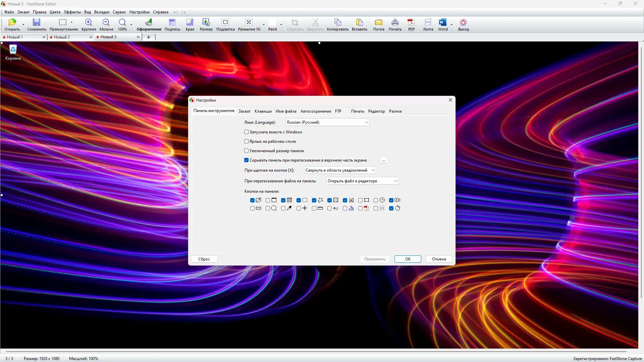Export image via the PDF icon
Viewport: 644px width, 362px height.
(411, 24)
